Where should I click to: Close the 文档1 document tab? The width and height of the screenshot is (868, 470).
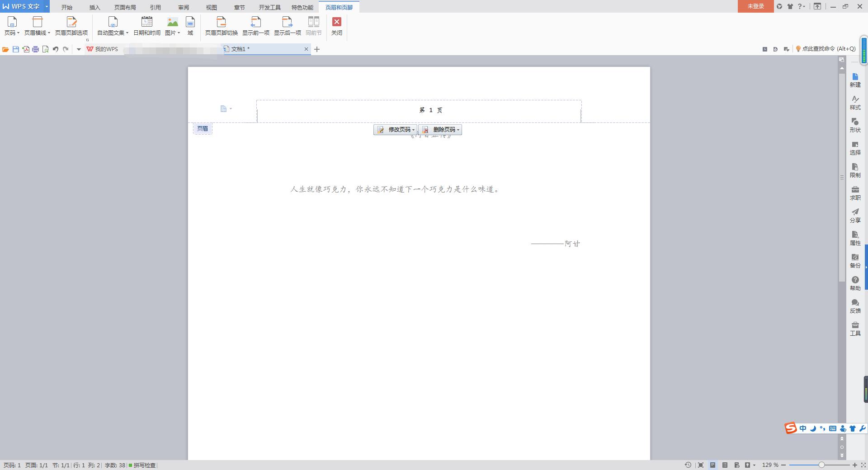tap(306, 49)
